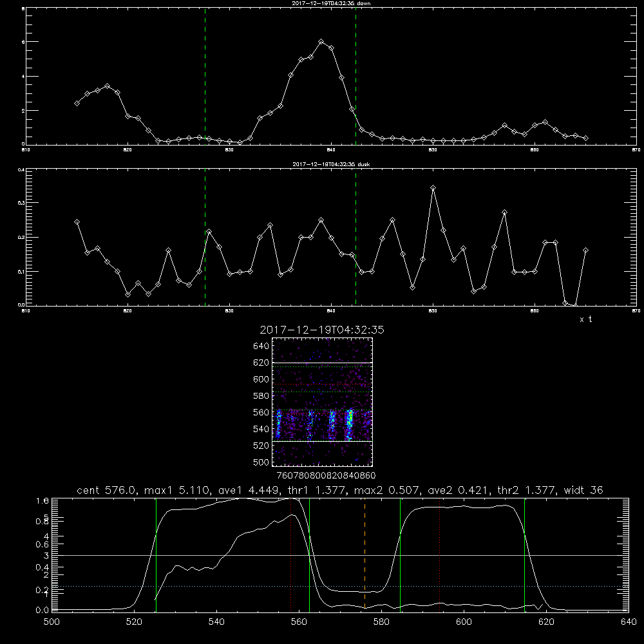Click the spectrogram x-axis label string '760780800820840860'
Image resolution: width=644 pixels, height=644 pixels.
coord(326,475)
